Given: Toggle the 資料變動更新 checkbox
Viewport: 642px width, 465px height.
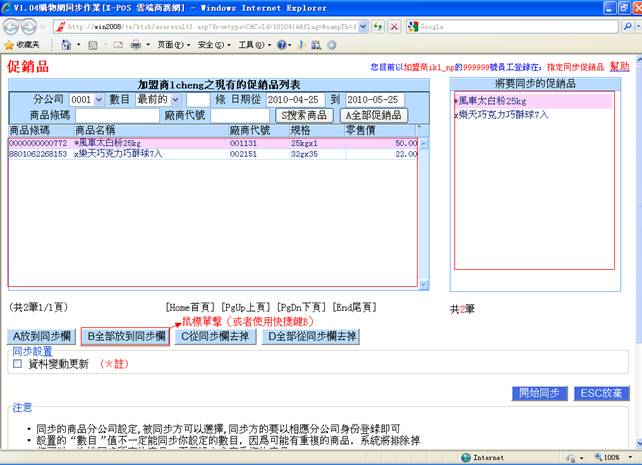Looking at the screenshot, I should click(x=17, y=364).
